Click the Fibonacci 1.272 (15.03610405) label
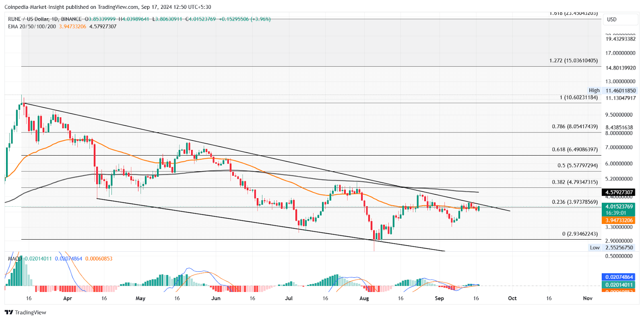 click(x=574, y=61)
